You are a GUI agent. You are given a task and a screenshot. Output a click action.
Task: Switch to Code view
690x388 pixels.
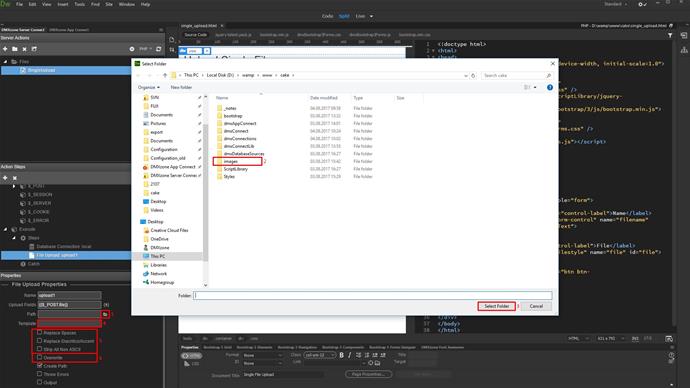[327, 16]
